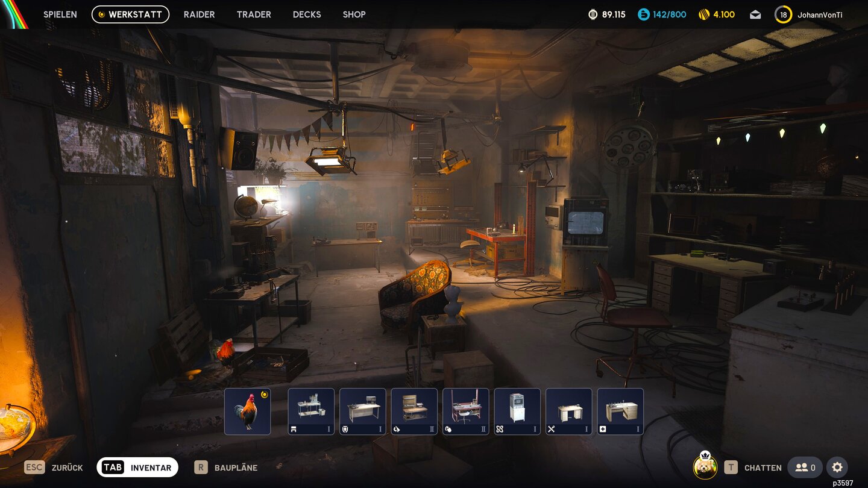This screenshot has height=488, width=868.
Task: Visit the SHOP tab
Action: pyautogui.click(x=354, y=14)
